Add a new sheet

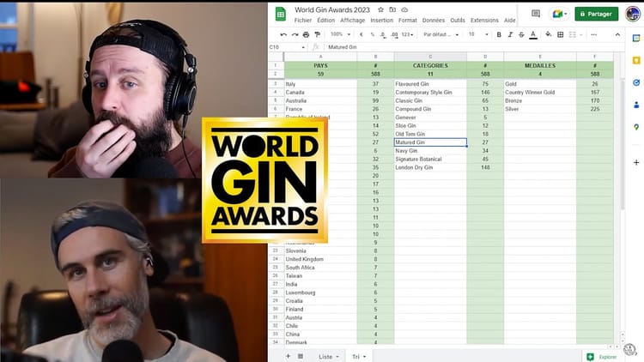click(288, 356)
